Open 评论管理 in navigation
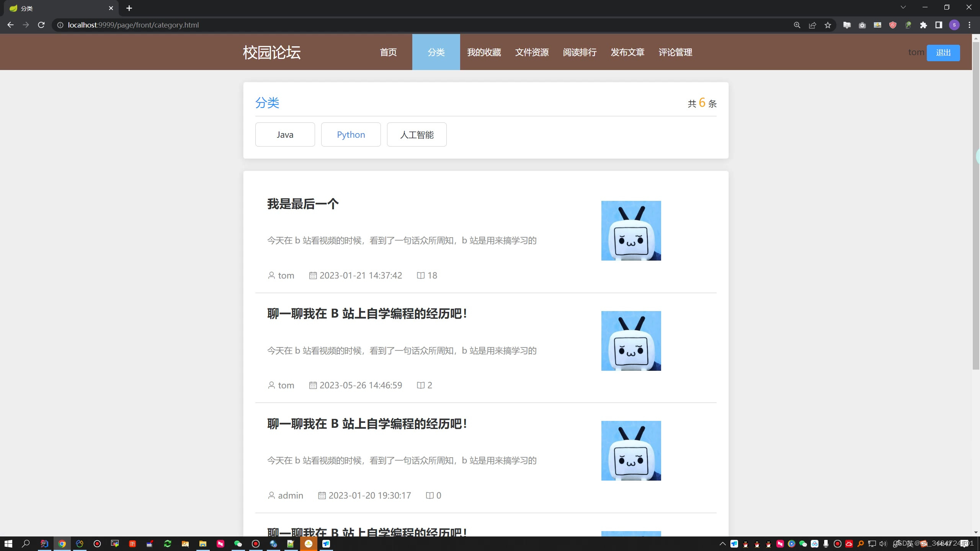Viewport: 980px width, 551px height. (x=675, y=52)
